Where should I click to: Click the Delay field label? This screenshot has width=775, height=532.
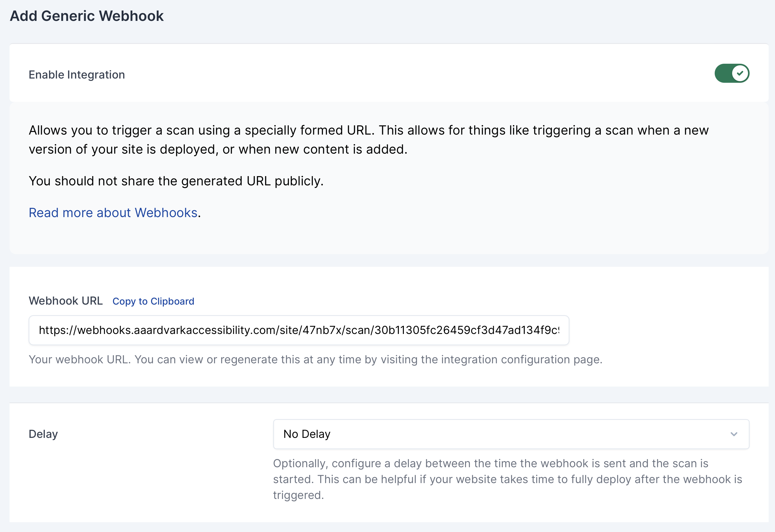pyautogui.click(x=43, y=434)
